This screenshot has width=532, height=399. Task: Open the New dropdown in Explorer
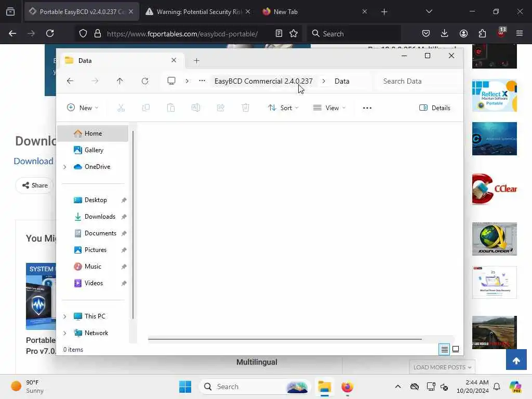pyautogui.click(x=83, y=108)
